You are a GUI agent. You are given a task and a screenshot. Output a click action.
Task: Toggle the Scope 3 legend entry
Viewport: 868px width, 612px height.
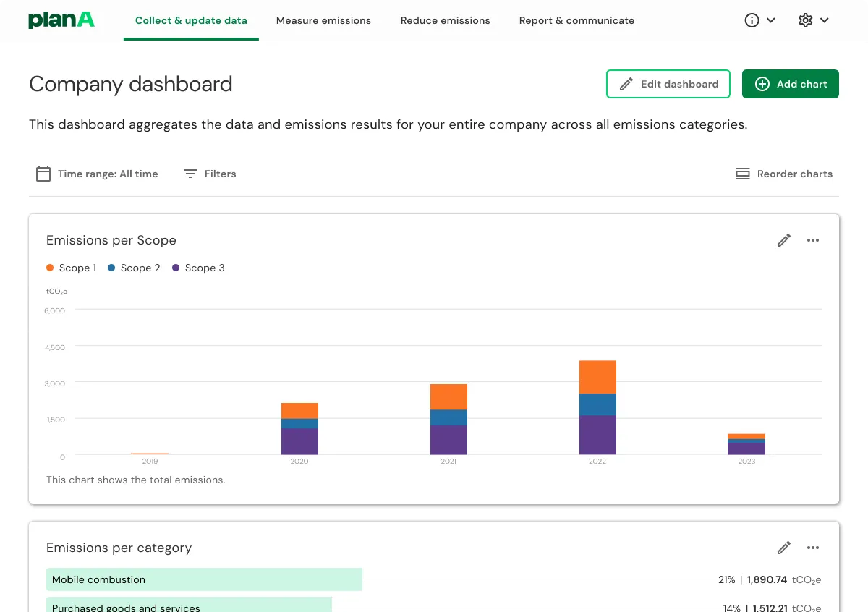coord(198,268)
